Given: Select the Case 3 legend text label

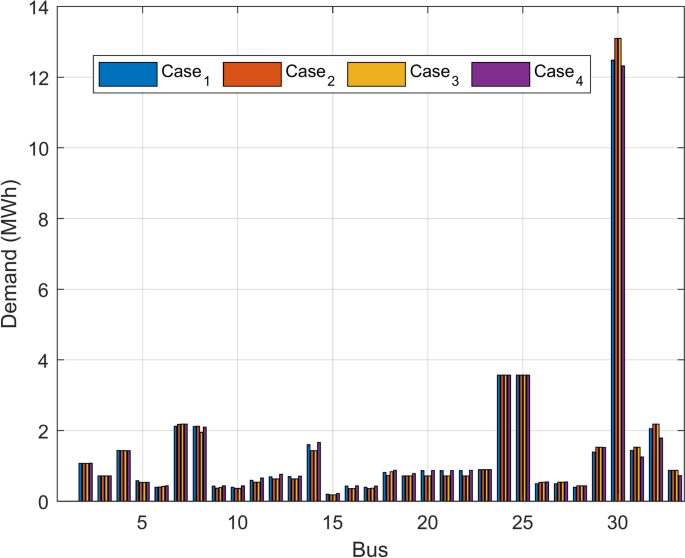Looking at the screenshot, I should click(x=430, y=74).
